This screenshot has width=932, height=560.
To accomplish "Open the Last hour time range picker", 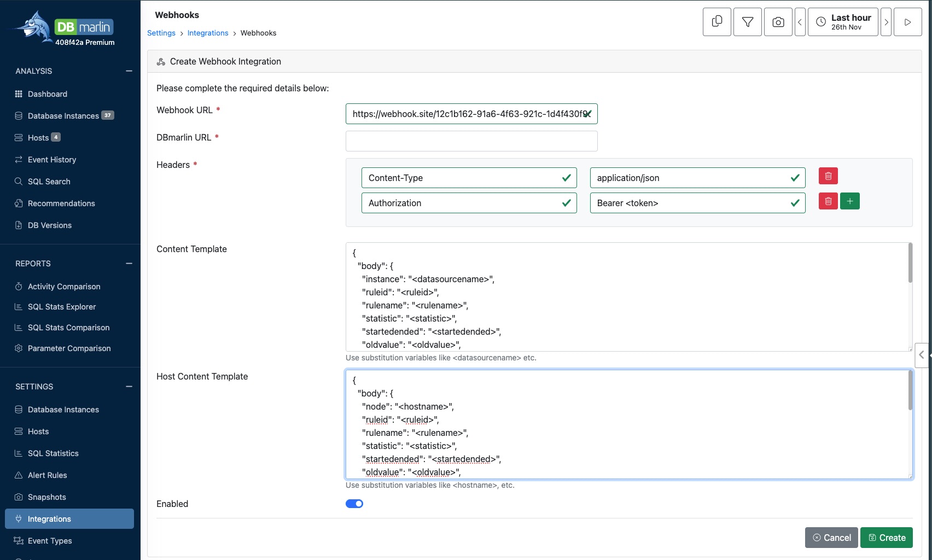I will 843,21.
